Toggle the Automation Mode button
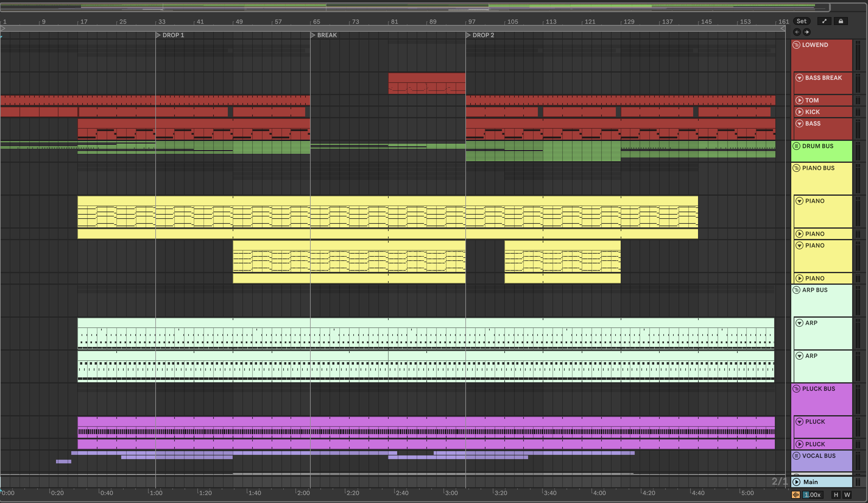The width and height of the screenshot is (868, 503). point(824,21)
